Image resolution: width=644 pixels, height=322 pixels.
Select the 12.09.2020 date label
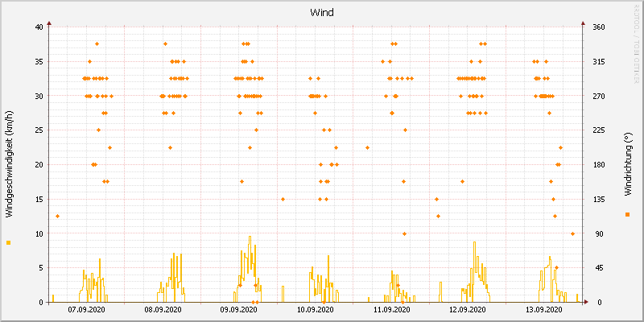pos(468,309)
